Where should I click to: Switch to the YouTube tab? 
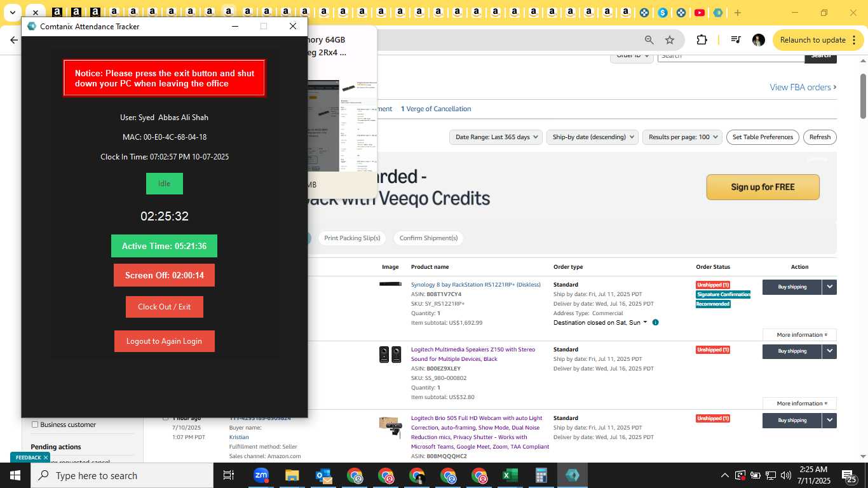699,13
